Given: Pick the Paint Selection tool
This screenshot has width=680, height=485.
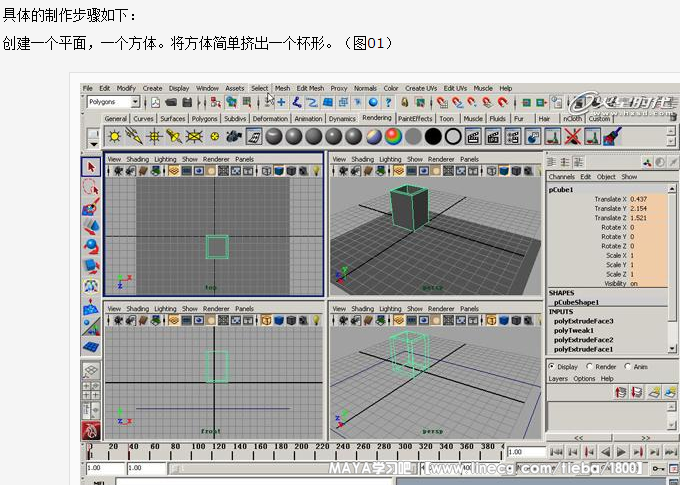Looking at the screenshot, I should 91,207.
